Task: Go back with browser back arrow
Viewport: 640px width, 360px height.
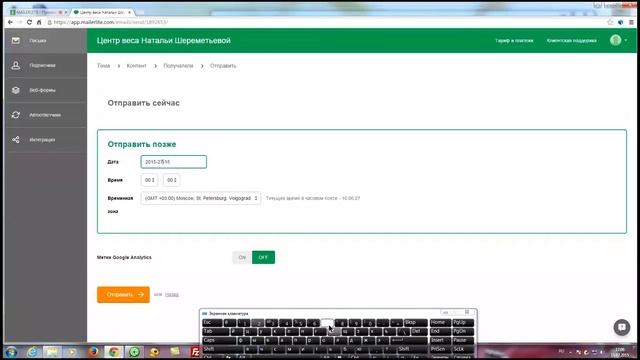Action: tap(10, 22)
